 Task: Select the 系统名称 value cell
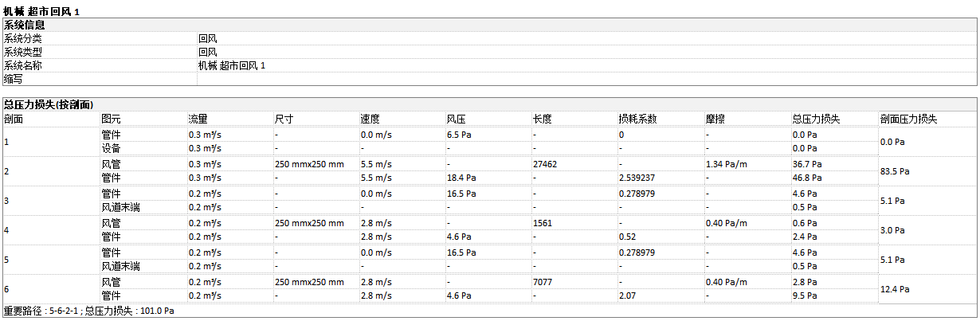pyautogui.click(x=232, y=66)
